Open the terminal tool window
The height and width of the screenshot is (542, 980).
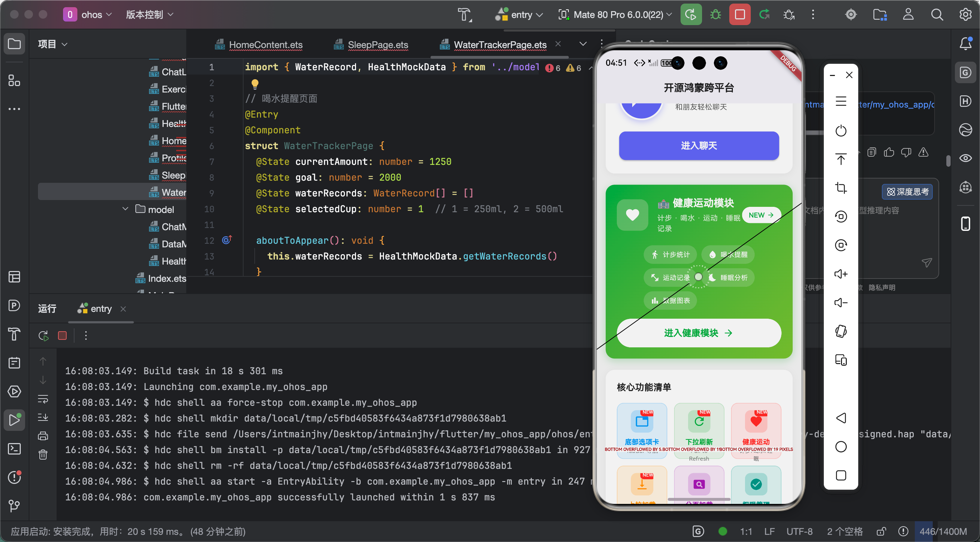point(14,449)
